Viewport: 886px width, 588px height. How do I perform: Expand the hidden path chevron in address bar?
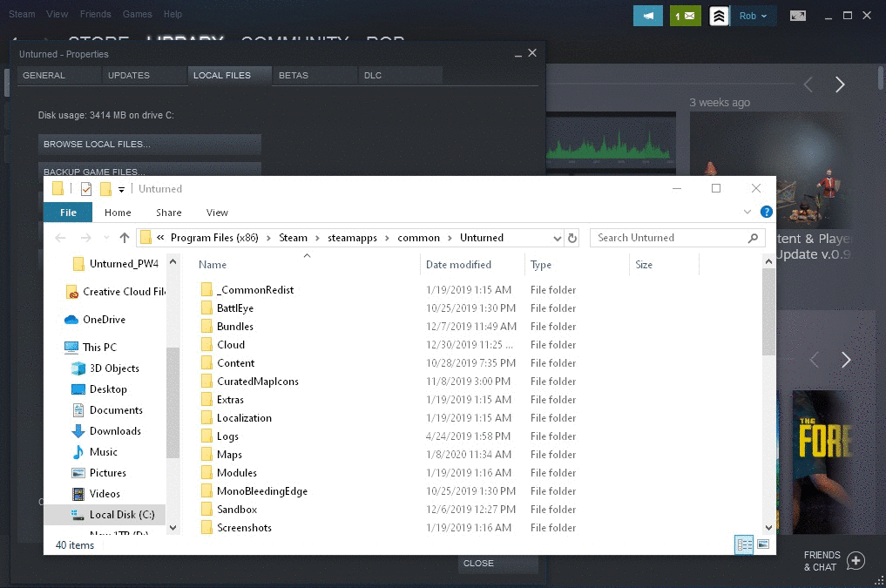[160, 238]
